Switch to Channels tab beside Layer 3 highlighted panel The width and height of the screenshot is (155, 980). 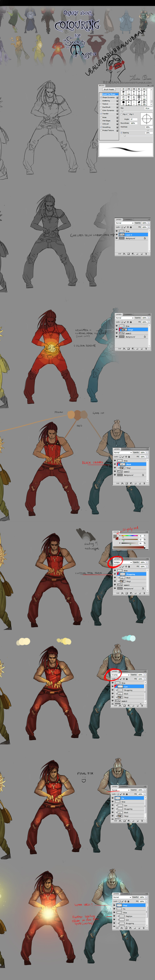point(128,220)
